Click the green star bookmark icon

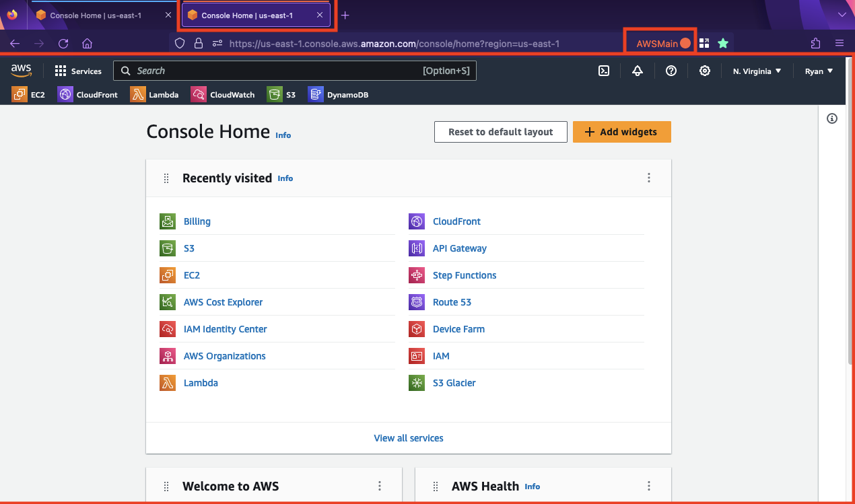(x=723, y=43)
